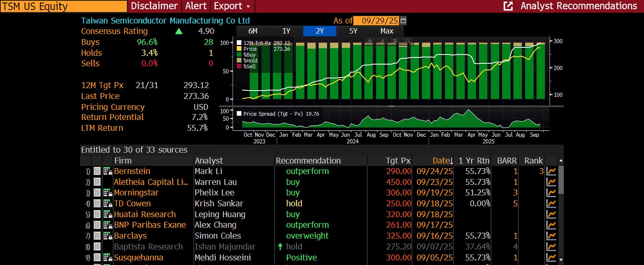
Task: Click the 1 Yr Rtn column header
Action: point(474,161)
